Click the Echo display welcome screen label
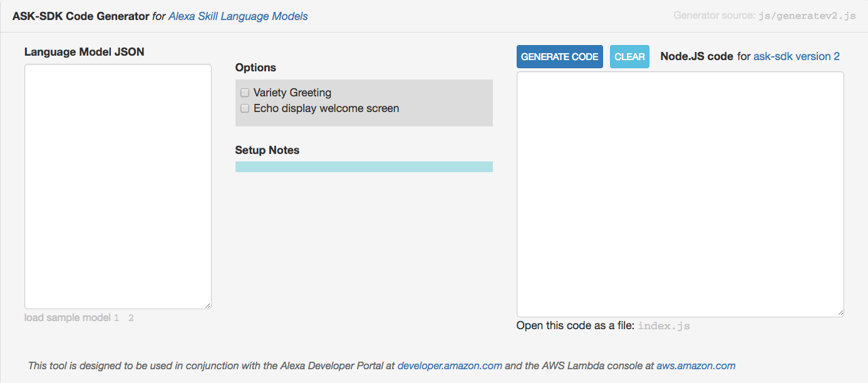 point(326,108)
